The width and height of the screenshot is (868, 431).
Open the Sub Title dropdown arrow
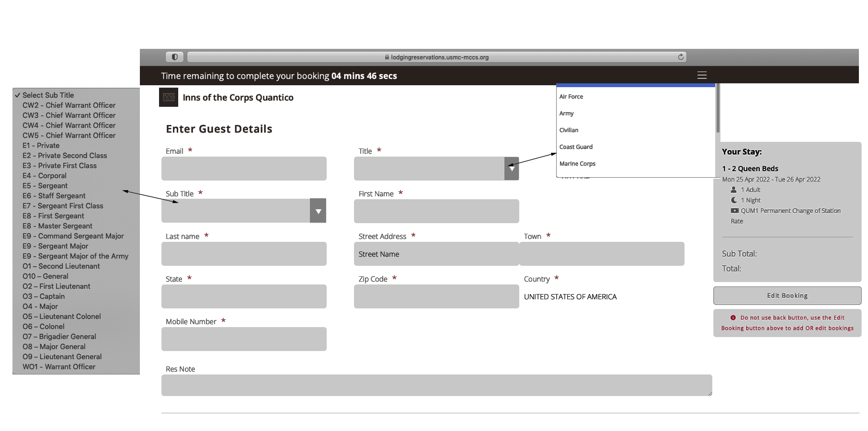click(318, 211)
